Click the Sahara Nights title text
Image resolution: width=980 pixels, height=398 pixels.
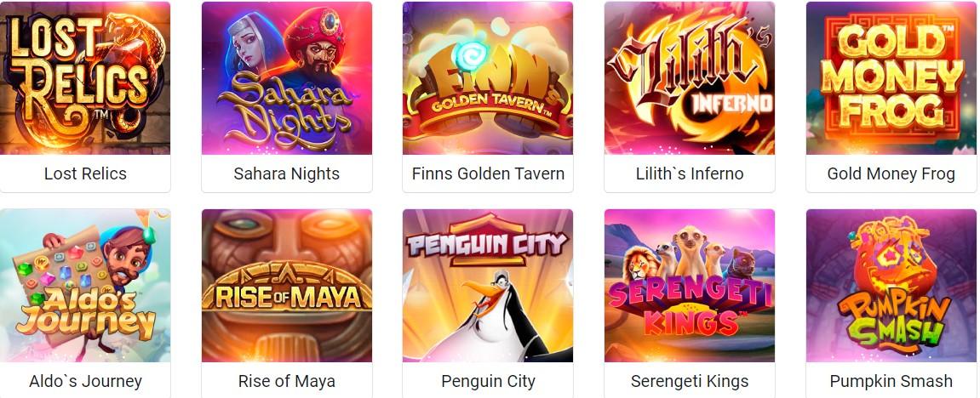[287, 173]
